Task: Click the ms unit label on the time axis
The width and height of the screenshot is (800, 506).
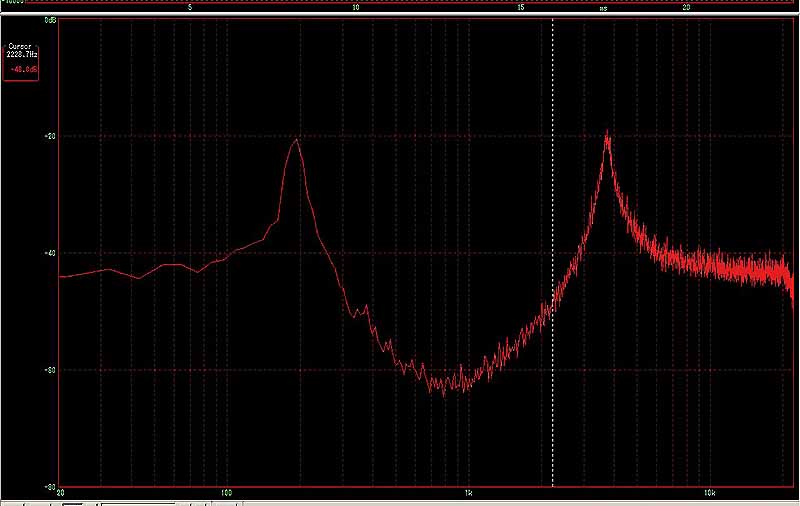Action: tap(603, 8)
